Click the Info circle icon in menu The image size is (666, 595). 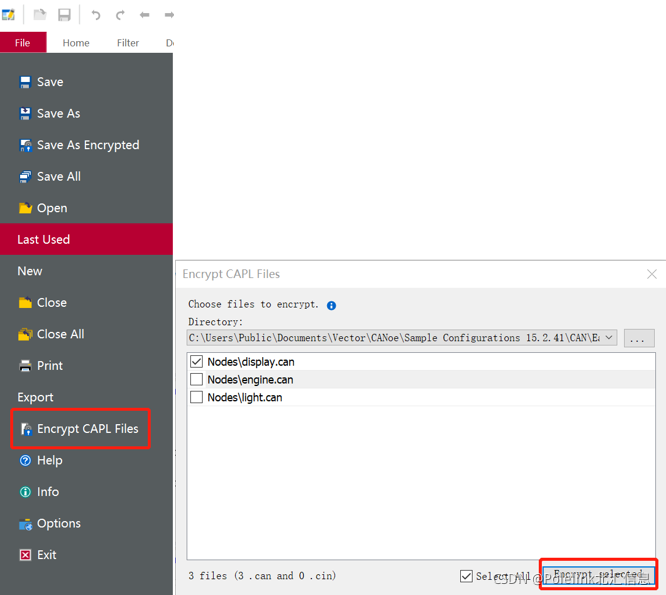pyautogui.click(x=25, y=492)
